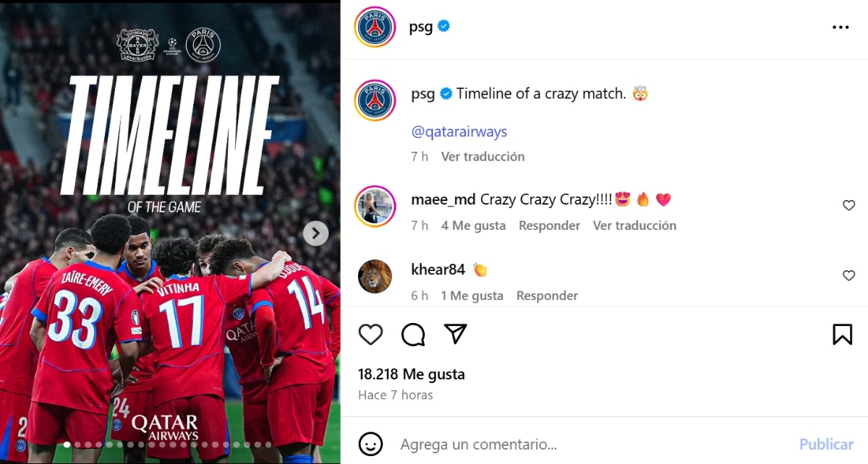Advance to the next carousel slide arrow

[x=315, y=233]
